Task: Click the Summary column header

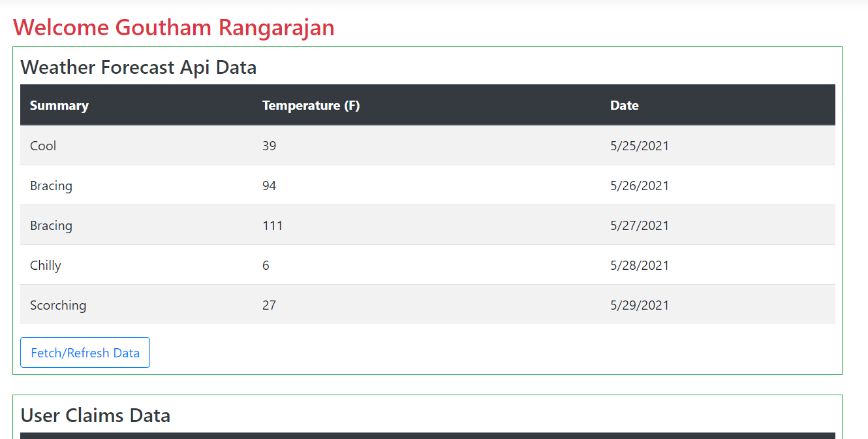Action: [x=59, y=105]
